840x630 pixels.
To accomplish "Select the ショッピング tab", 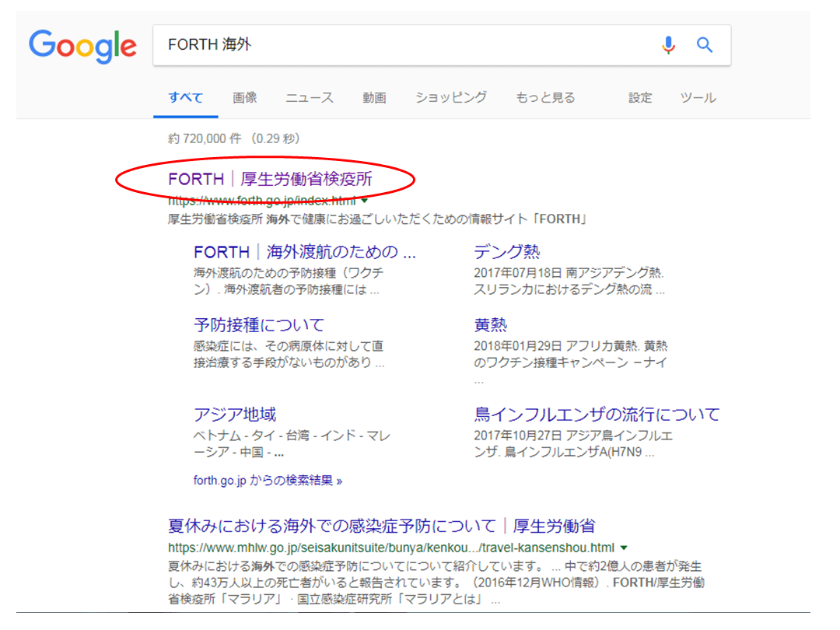I will (451, 98).
